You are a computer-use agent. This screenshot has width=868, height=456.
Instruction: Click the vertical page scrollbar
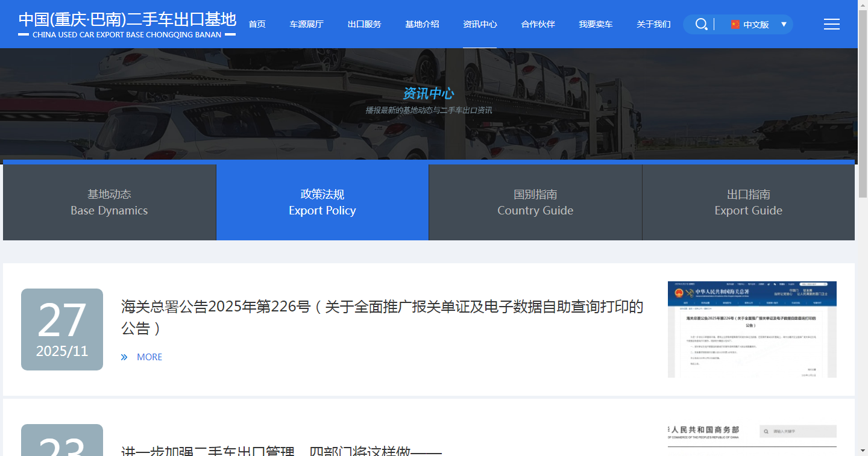863,120
